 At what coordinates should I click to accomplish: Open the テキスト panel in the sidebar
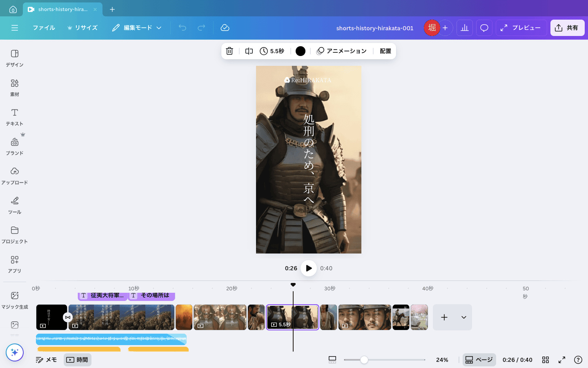(x=14, y=117)
